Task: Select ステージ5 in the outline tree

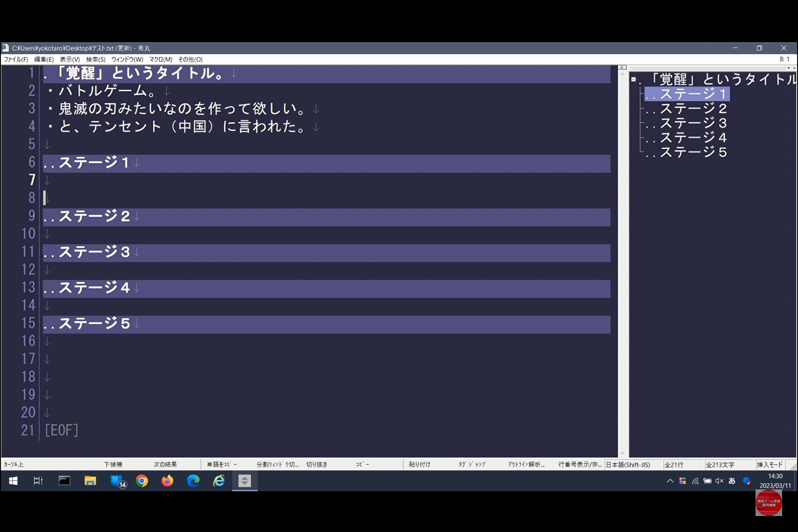Action: [x=687, y=153]
